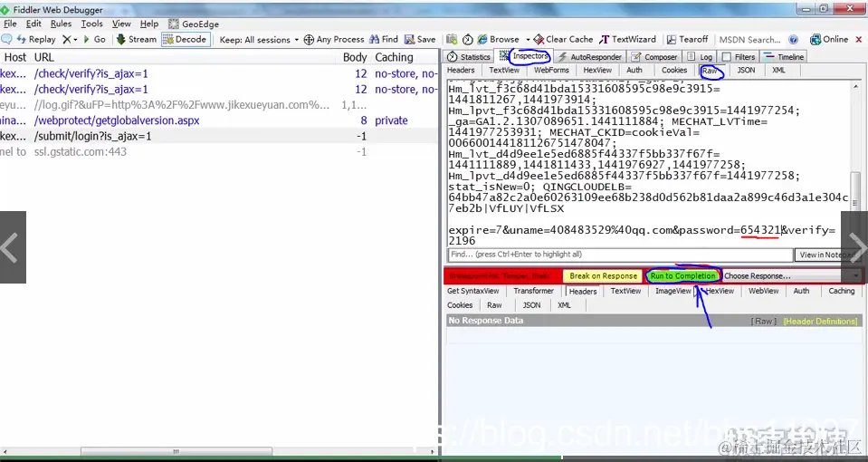The height and width of the screenshot is (462, 868).
Task: Click the Run to Completion button
Action: pos(682,276)
